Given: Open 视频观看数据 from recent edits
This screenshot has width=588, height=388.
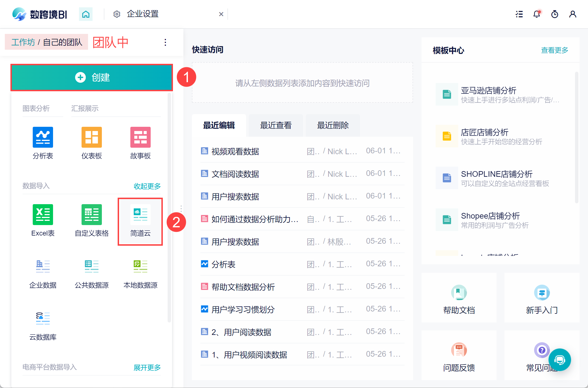Looking at the screenshot, I should click(x=235, y=152).
